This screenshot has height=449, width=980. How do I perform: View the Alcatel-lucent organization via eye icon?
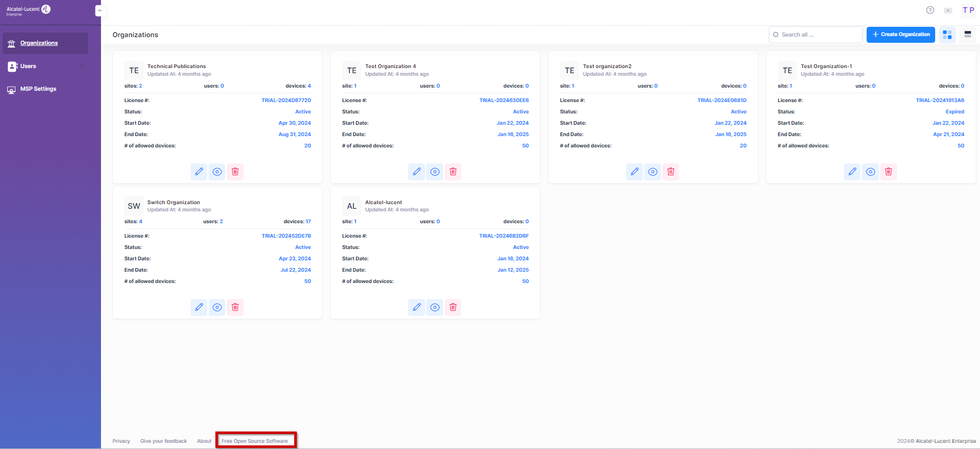click(x=435, y=307)
